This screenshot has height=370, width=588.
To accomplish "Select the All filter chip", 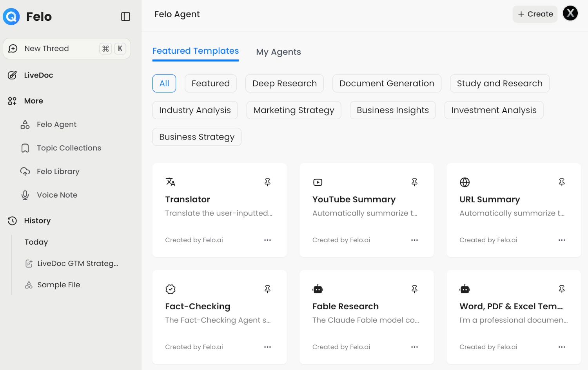I will (164, 83).
